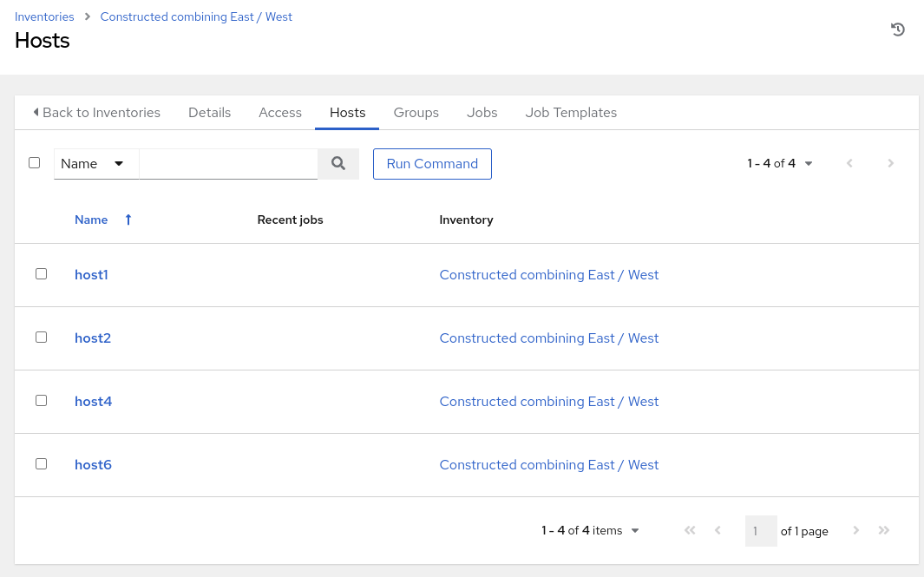Switch to the Groups tab

(x=416, y=113)
